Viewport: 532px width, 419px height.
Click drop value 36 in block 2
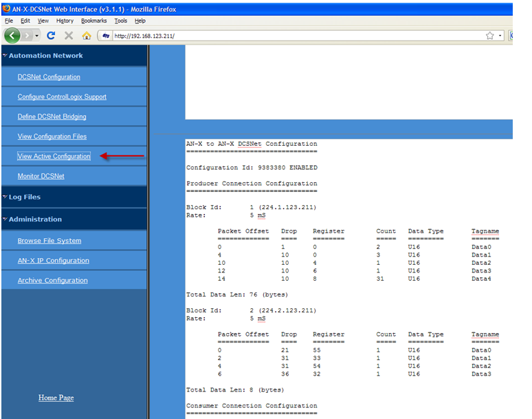tap(285, 374)
